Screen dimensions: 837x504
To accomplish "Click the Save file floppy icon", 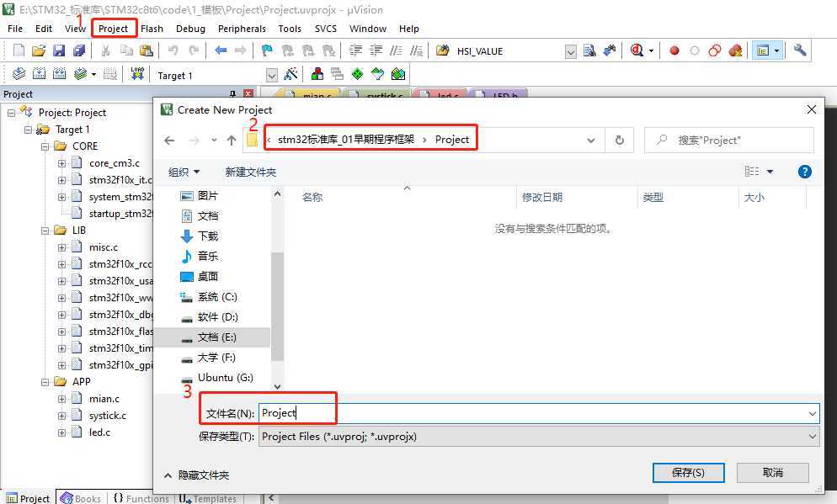I will (x=59, y=50).
